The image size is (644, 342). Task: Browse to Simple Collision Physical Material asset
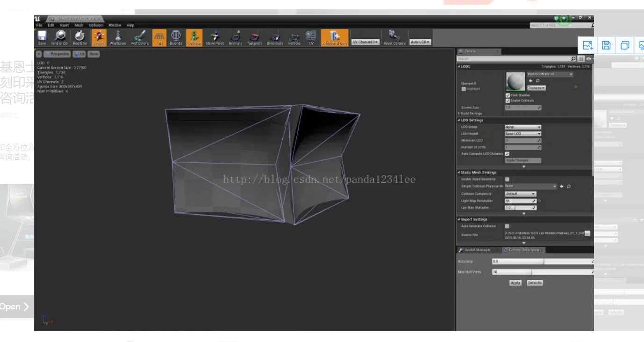click(569, 186)
